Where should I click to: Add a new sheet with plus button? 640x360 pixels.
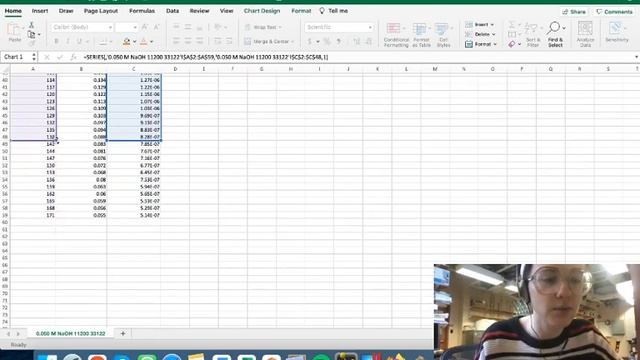(122, 333)
